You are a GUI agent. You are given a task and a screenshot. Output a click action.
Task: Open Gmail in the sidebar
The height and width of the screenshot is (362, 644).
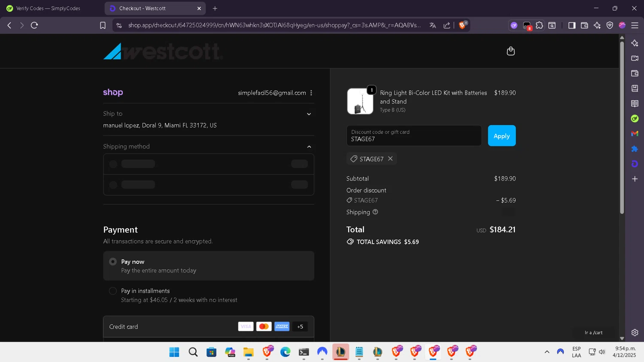[635, 134]
